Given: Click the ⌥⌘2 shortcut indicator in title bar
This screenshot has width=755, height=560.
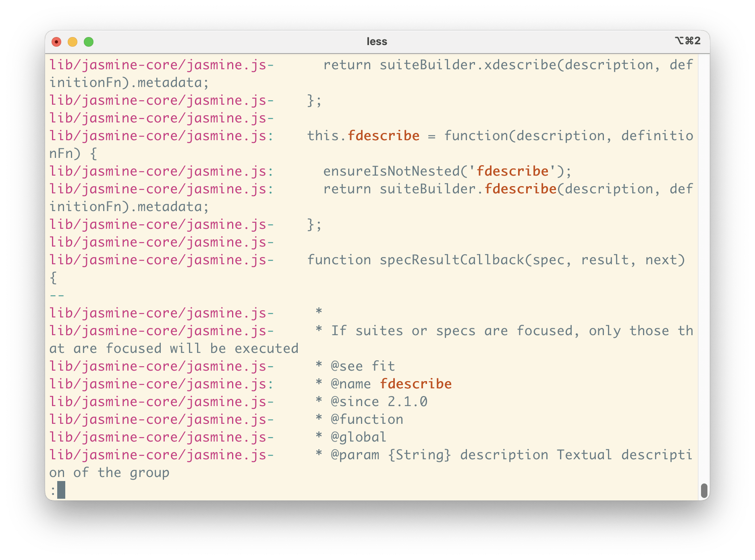Looking at the screenshot, I should click(688, 41).
